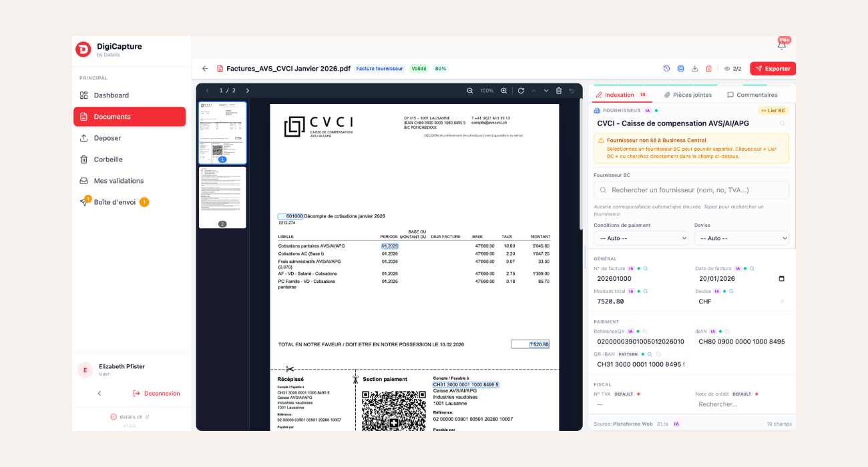The width and height of the screenshot is (868, 467).
Task: Locate QR-IBAN via magnifier icon
Action: 650,354
